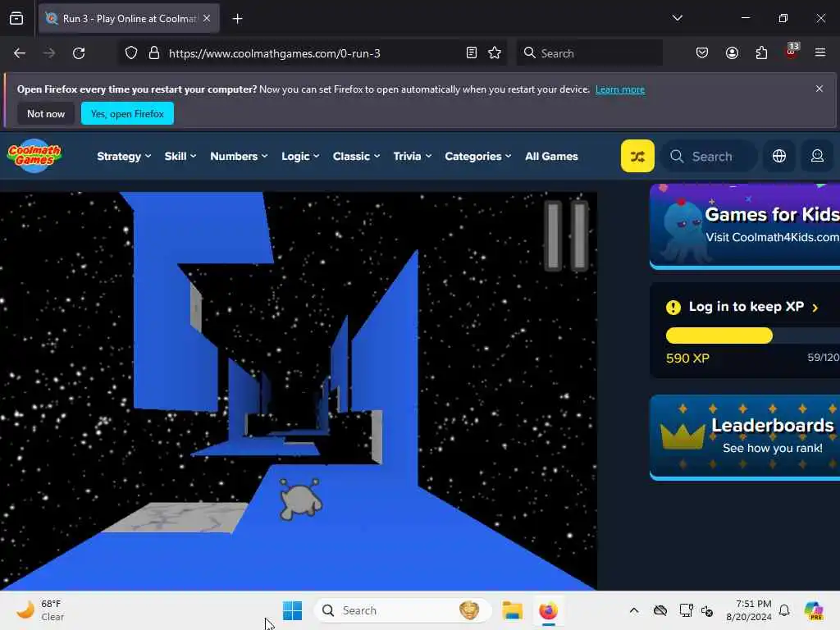Expand the Skill menu
This screenshot has height=630, width=840.
180,156
